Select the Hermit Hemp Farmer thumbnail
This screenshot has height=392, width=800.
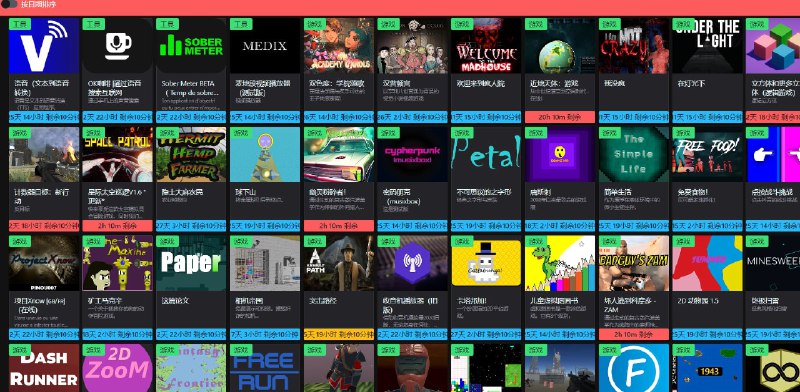pos(191,154)
